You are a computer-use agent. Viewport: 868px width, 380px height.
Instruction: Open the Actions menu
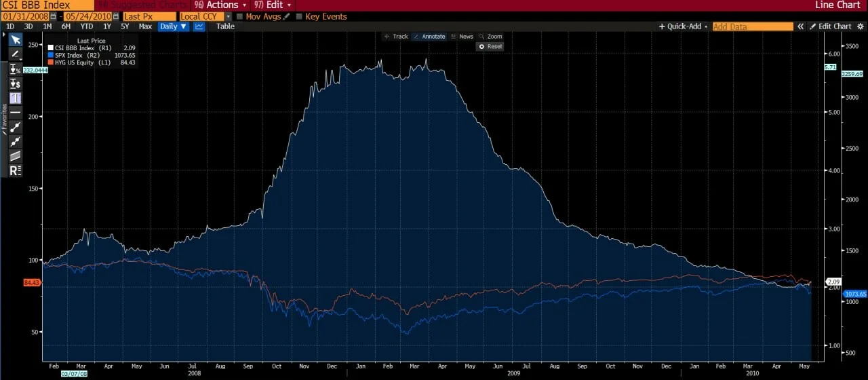pyautogui.click(x=222, y=5)
